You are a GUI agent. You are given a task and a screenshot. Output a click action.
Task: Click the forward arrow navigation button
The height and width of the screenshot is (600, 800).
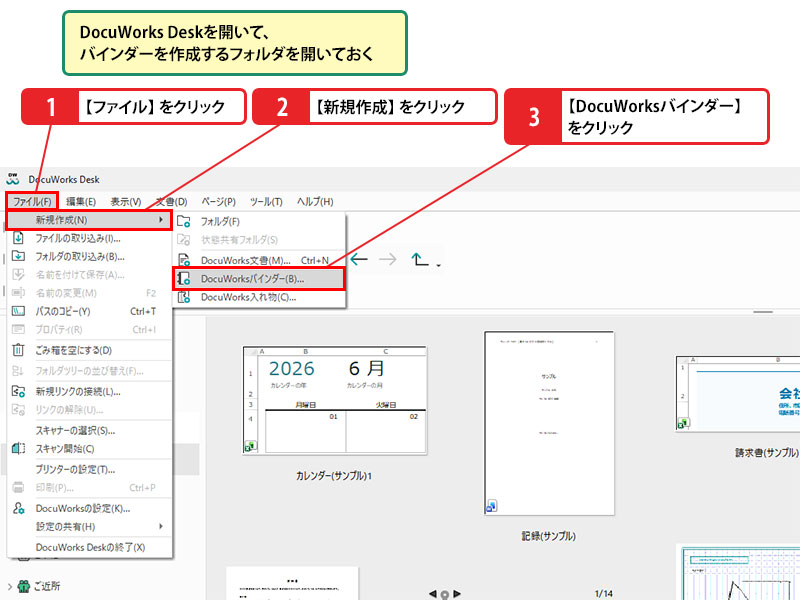click(x=388, y=259)
